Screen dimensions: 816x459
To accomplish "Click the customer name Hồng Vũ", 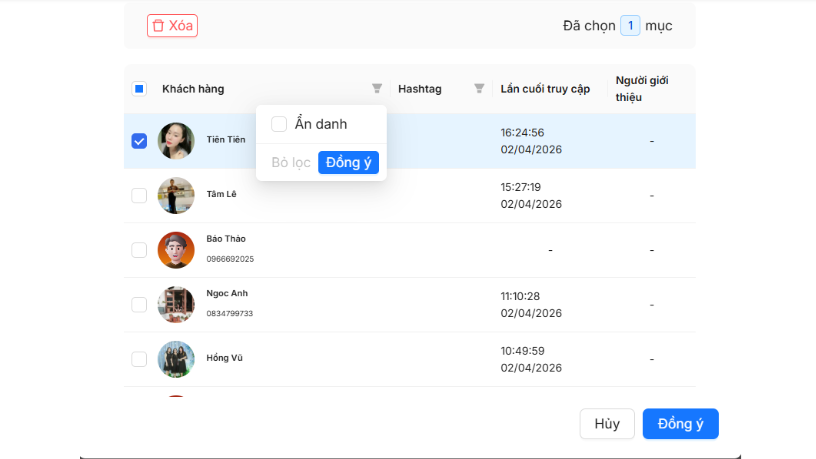I will pyautogui.click(x=224, y=358).
